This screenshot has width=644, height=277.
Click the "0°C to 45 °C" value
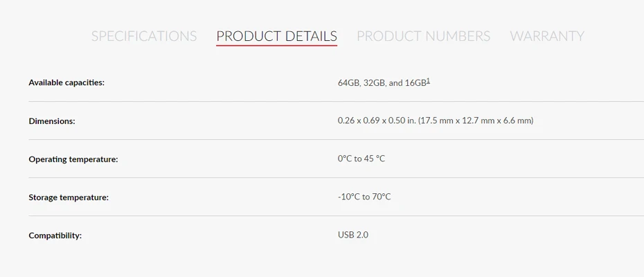point(361,159)
